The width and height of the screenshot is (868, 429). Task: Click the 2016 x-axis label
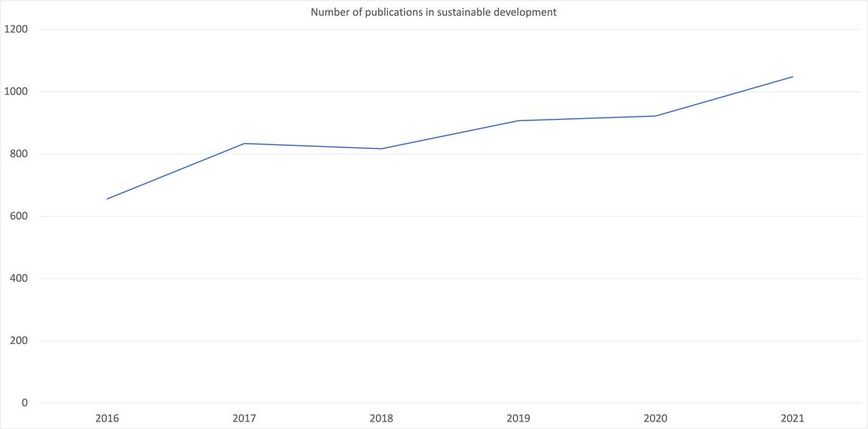tap(107, 418)
